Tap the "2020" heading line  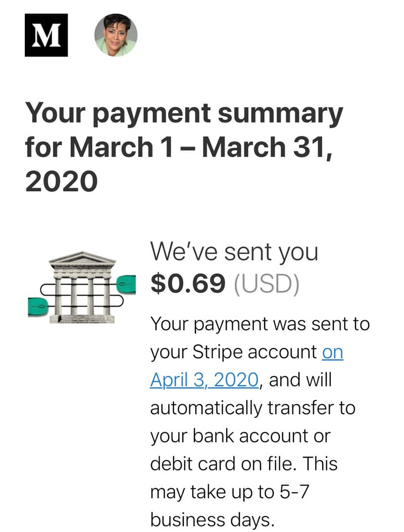pos(61,181)
